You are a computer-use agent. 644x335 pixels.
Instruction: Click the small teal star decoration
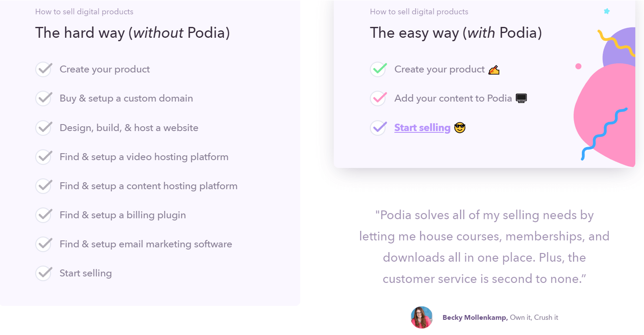tap(607, 11)
